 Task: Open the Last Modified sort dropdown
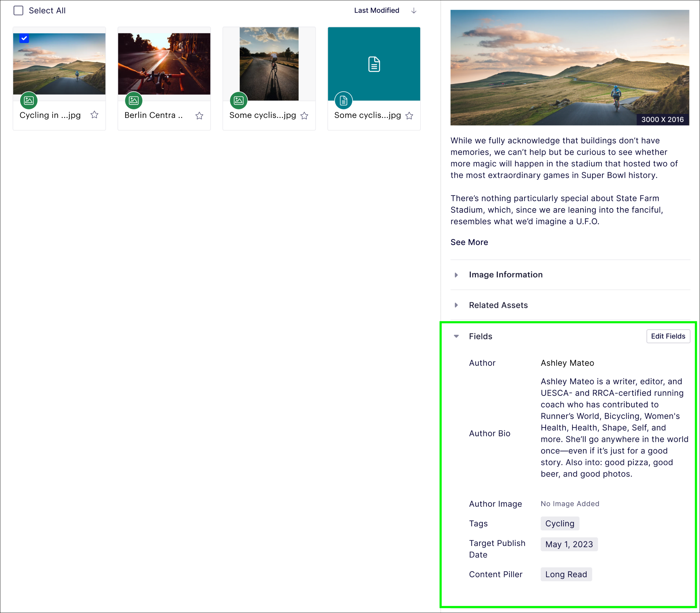(x=376, y=11)
